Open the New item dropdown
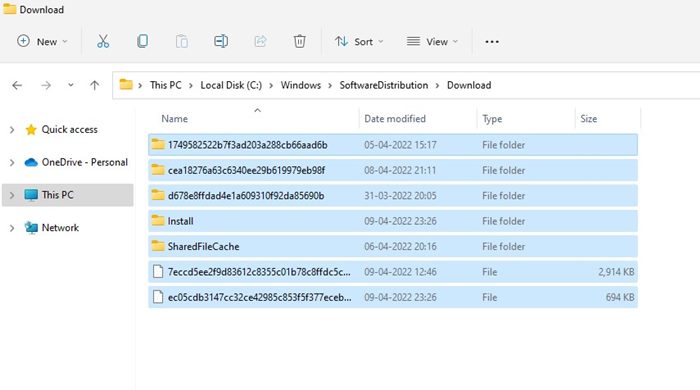This screenshot has width=700, height=390. [42, 41]
